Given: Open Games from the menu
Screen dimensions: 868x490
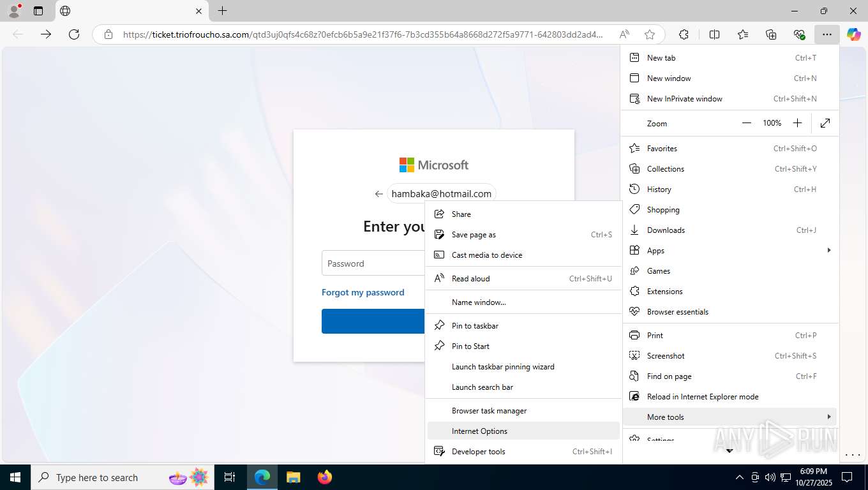Looking at the screenshot, I should click(730, 271).
